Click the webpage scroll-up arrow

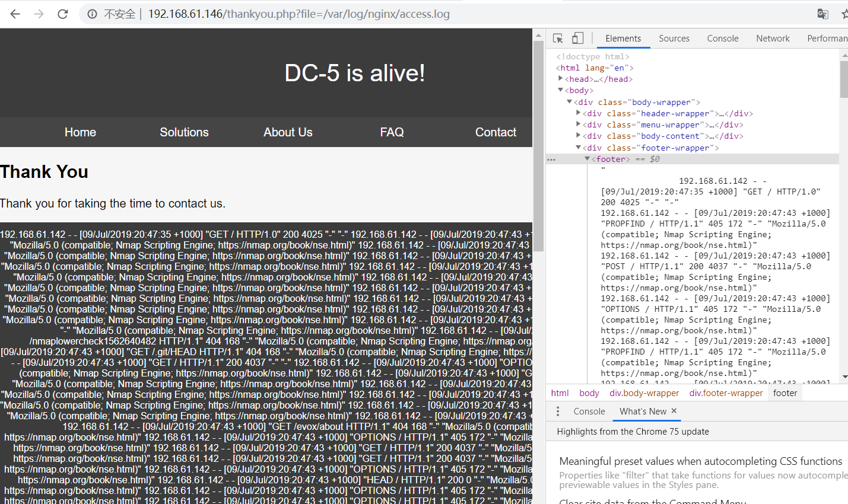tap(538, 35)
